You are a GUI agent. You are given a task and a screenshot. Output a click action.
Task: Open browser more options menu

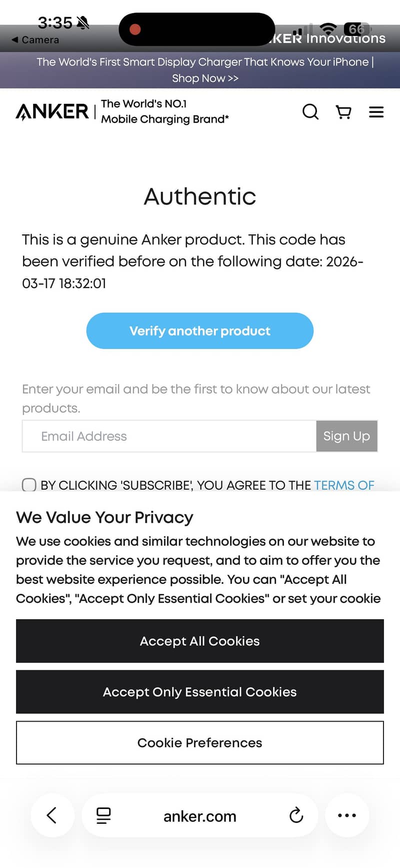click(347, 816)
